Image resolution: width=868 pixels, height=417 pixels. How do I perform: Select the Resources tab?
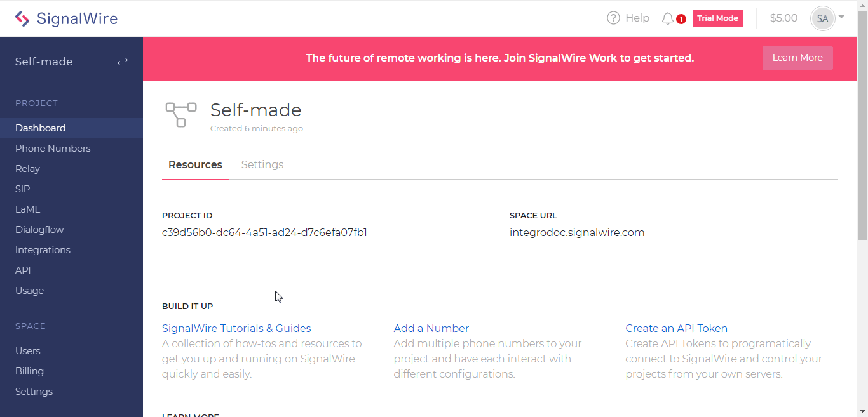coord(195,164)
